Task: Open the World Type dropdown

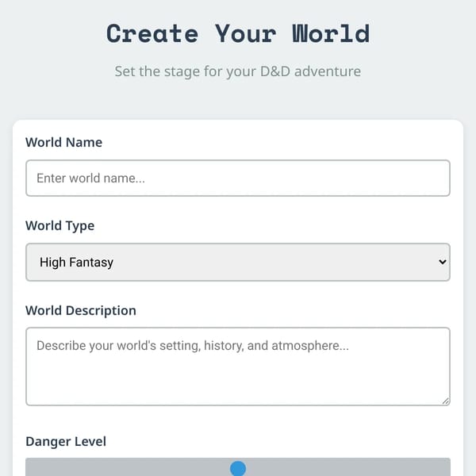Action: (x=238, y=262)
